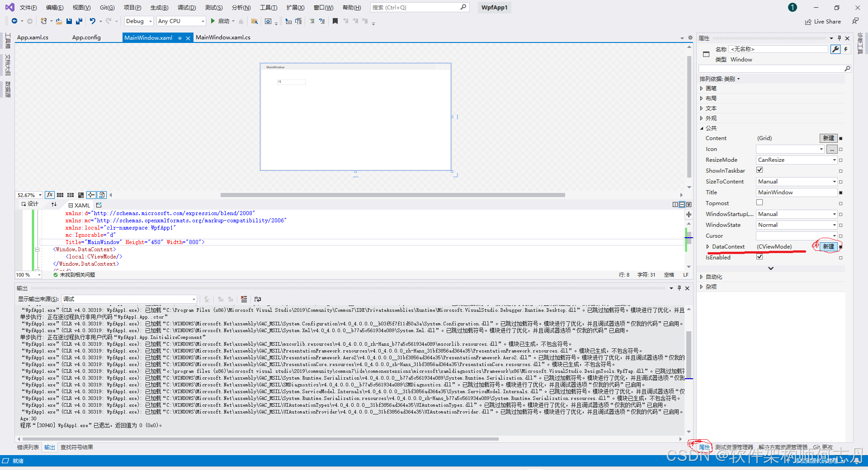Click the Undo arrow icon
868x470 pixels.
(93, 21)
